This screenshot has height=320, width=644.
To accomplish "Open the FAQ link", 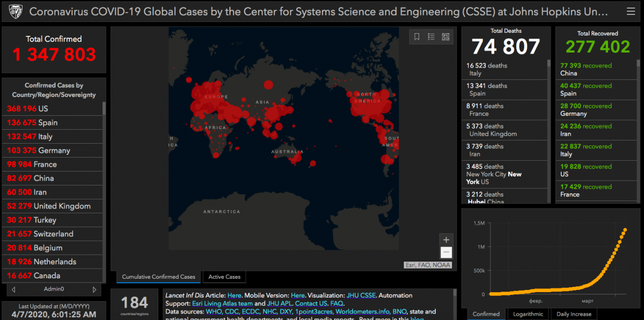I will click(x=336, y=303).
